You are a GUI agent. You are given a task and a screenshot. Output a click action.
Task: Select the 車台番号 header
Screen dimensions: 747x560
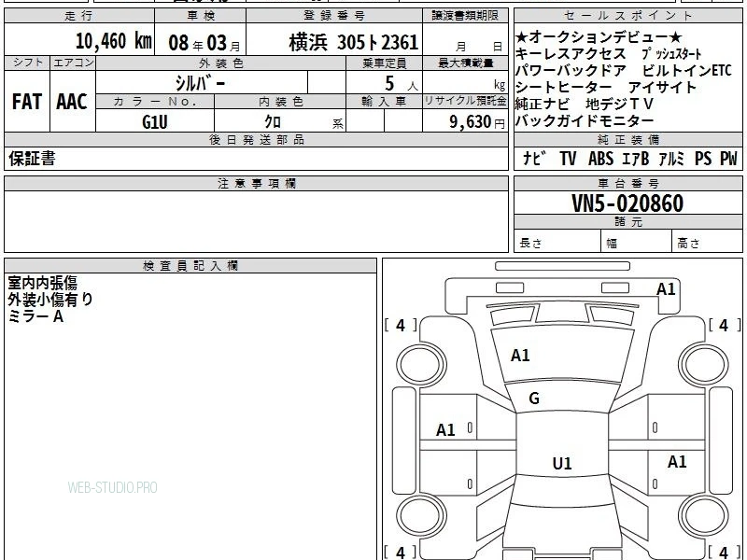coord(627,183)
